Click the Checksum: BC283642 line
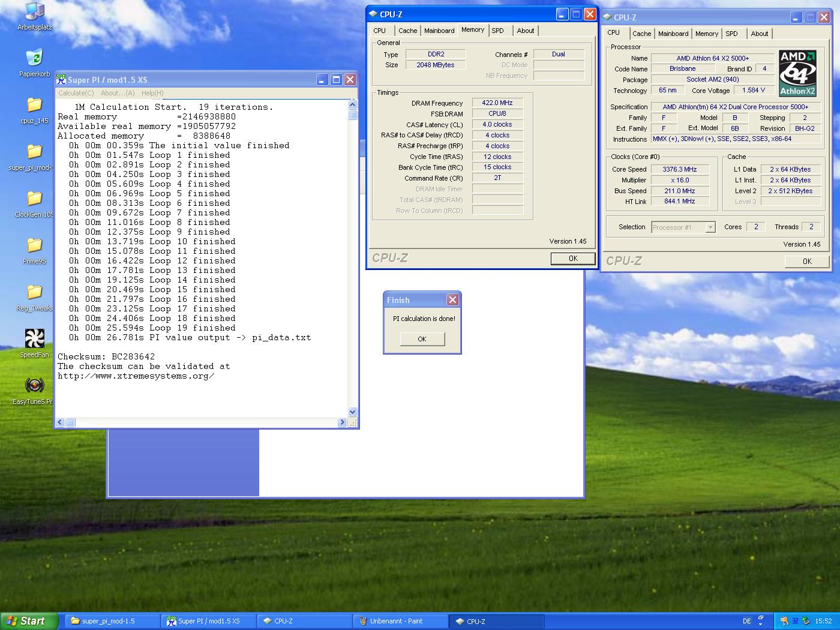The image size is (840, 630). point(106,356)
